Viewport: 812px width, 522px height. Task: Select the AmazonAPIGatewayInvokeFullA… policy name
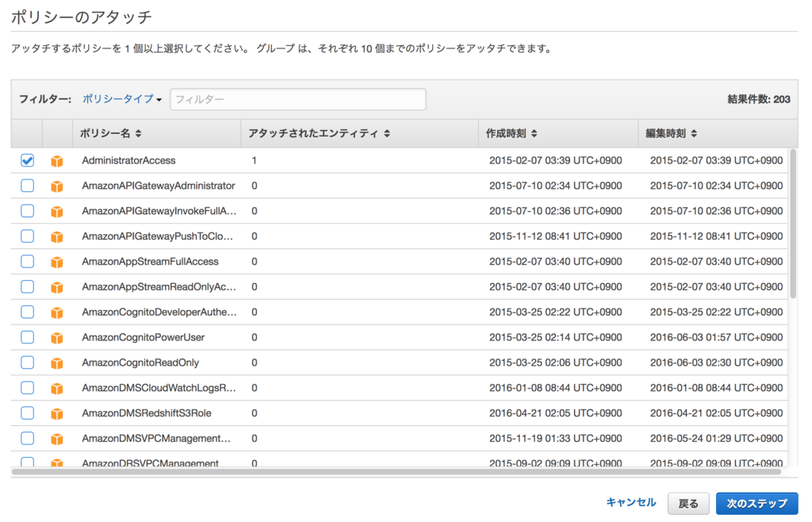point(159,211)
